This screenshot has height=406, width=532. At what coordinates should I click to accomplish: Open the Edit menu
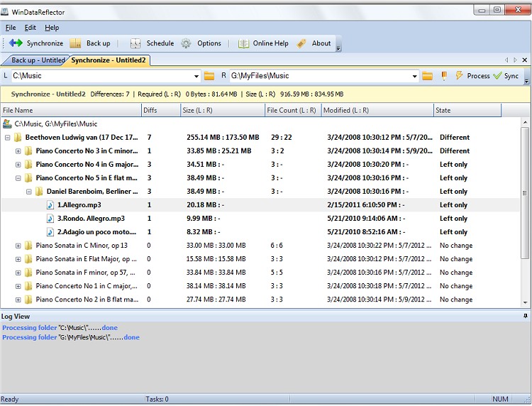[31, 28]
